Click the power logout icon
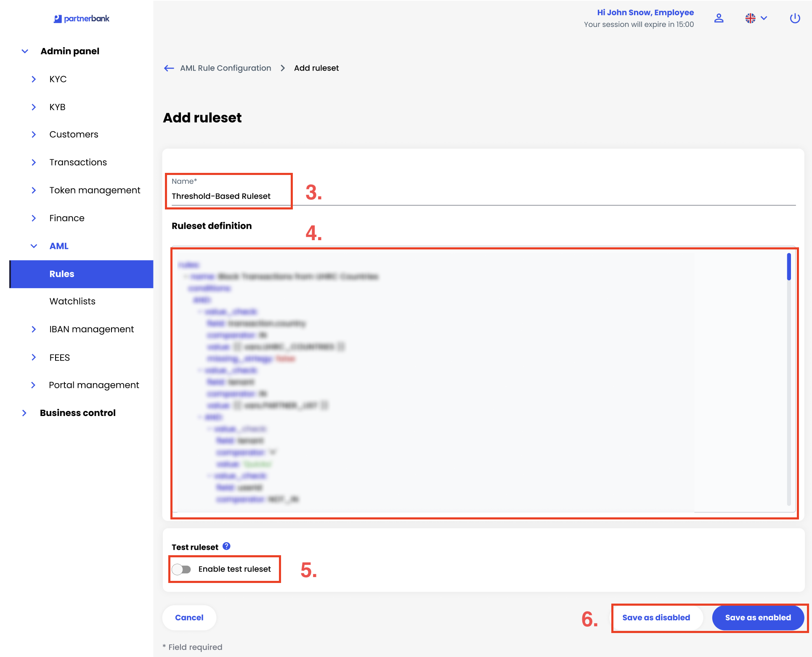 click(x=794, y=18)
